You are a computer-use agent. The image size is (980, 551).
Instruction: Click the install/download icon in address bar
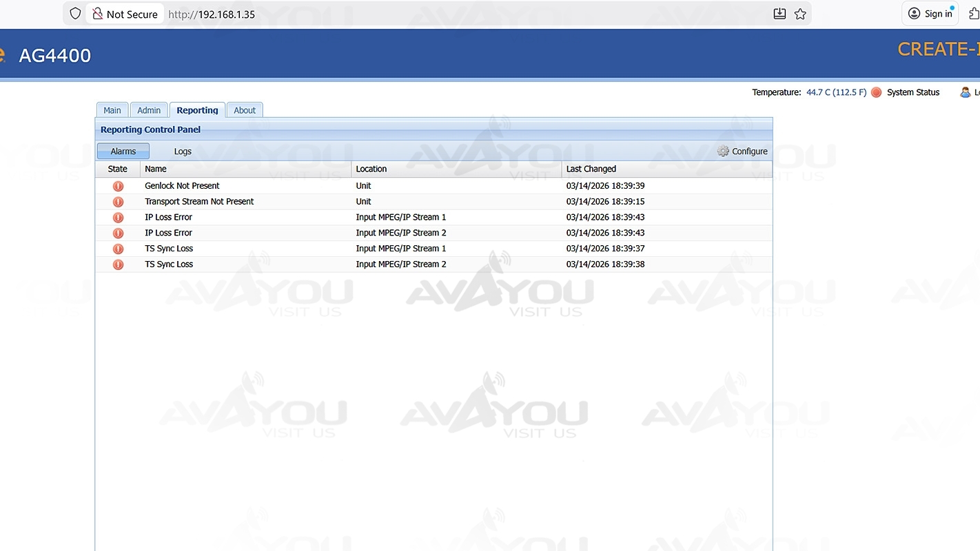(779, 14)
